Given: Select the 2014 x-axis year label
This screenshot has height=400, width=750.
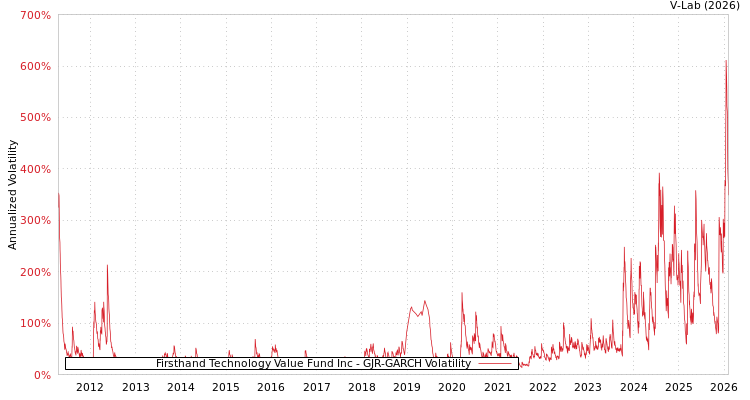Looking at the screenshot, I should [x=181, y=387].
